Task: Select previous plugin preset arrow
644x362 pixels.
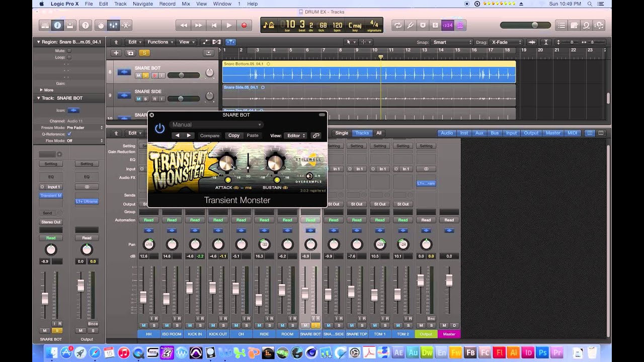Action: [177, 135]
